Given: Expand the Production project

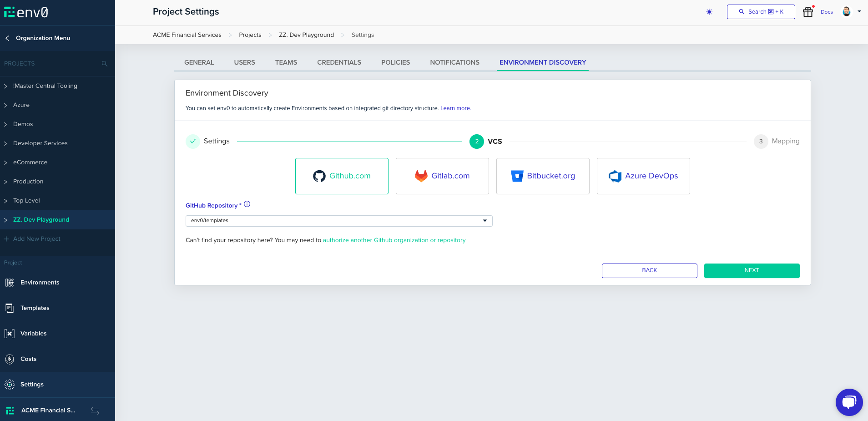Looking at the screenshot, I should [x=5, y=182].
